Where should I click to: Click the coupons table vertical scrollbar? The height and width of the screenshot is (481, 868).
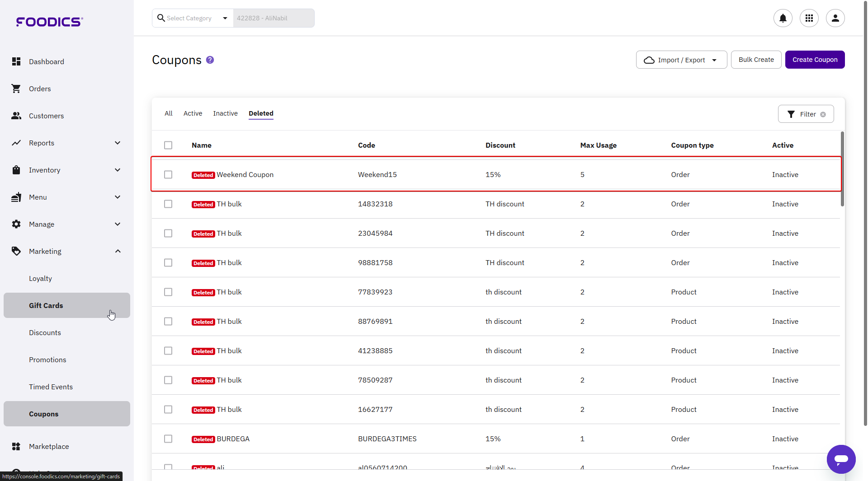842,169
